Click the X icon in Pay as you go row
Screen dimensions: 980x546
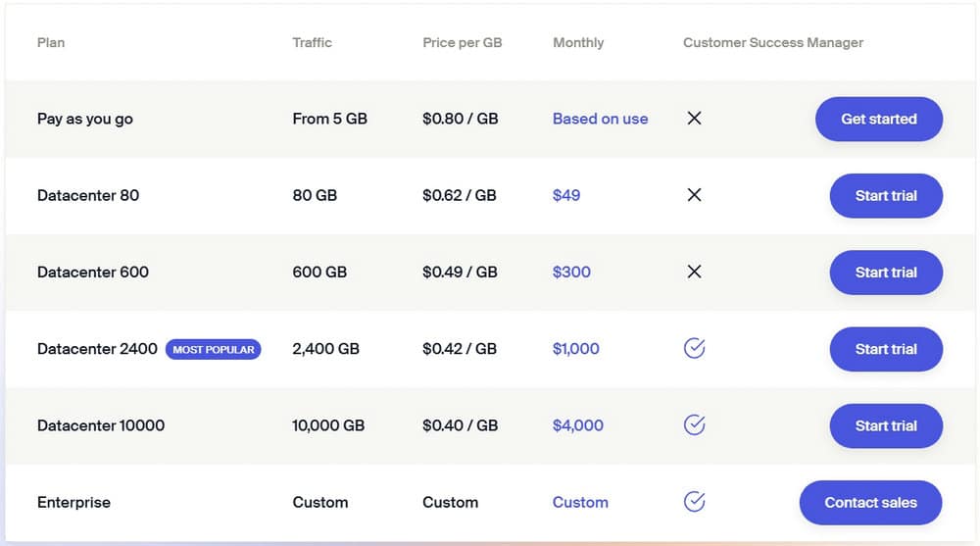(694, 119)
